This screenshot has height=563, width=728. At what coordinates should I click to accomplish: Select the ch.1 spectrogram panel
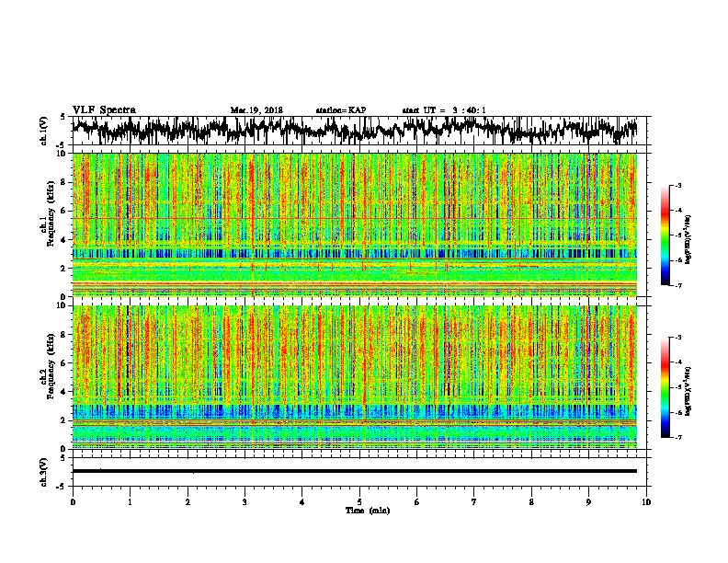(354, 224)
